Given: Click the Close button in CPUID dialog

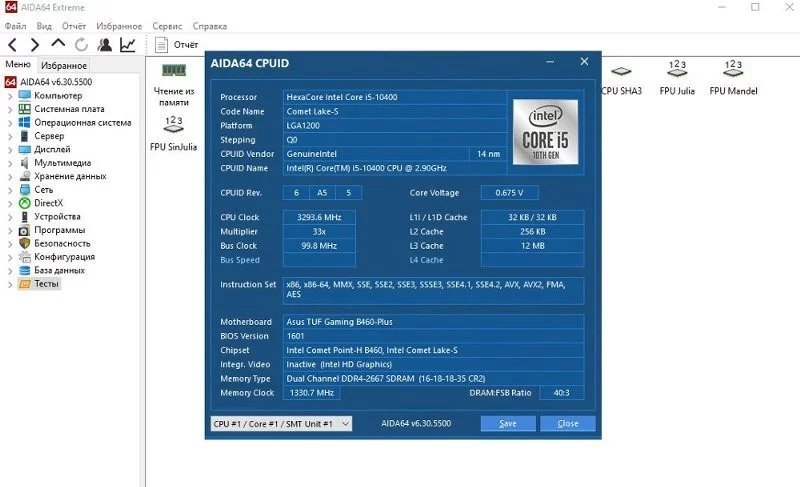Looking at the screenshot, I should [x=568, y=423].
